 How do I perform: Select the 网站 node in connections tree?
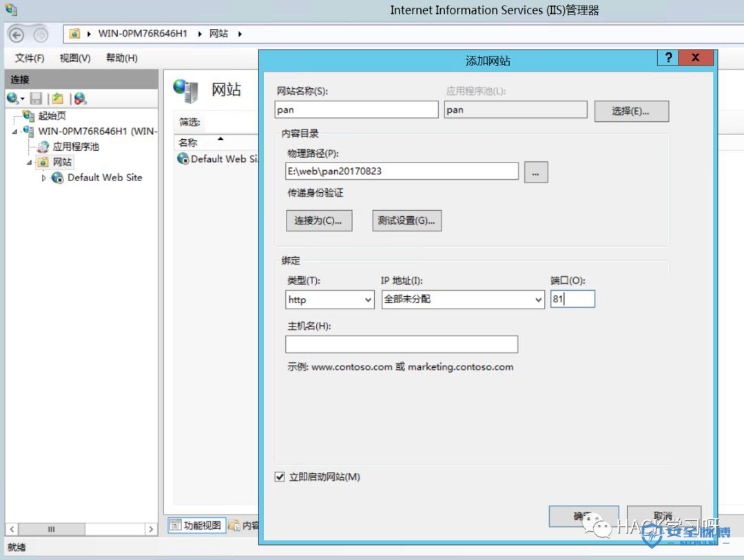coord(62,163)
